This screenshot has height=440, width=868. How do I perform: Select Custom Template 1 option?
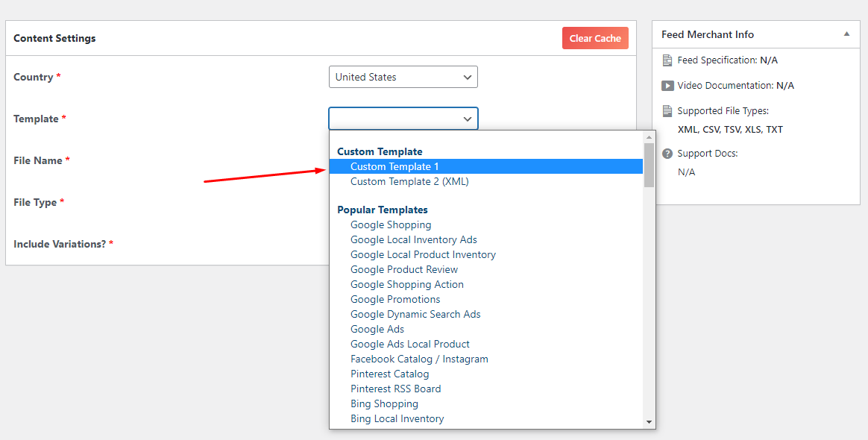(486, 166)
